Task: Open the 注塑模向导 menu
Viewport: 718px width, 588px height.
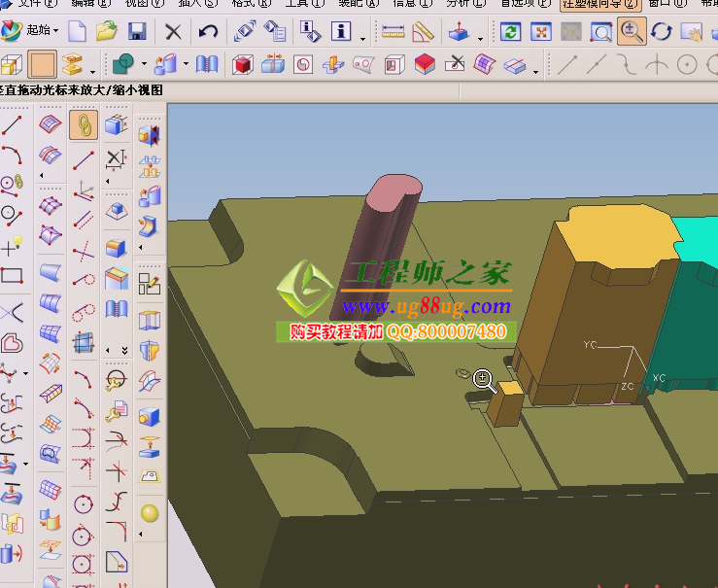Action: [587, 3]
